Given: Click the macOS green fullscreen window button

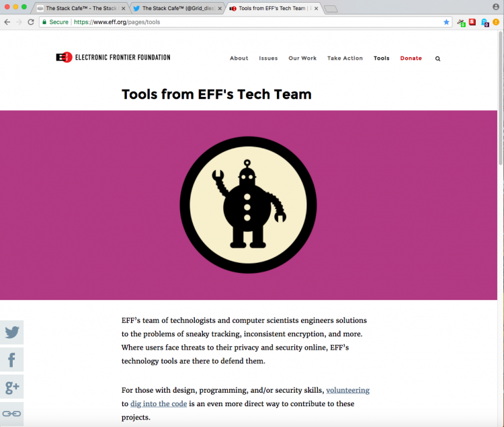Looking at the screenshot, I should click(x=24, y=7).
